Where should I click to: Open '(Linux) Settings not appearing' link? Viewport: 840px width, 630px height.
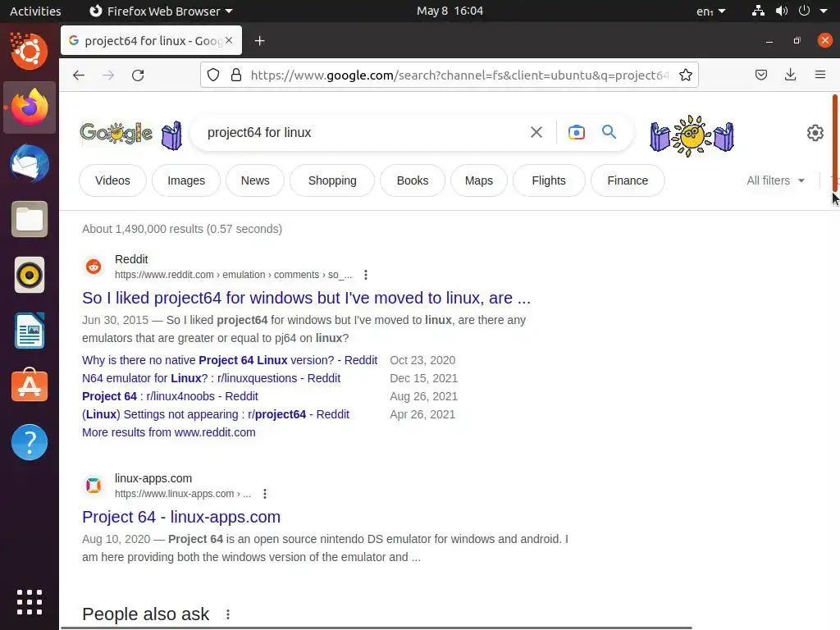tap(216, 414)
